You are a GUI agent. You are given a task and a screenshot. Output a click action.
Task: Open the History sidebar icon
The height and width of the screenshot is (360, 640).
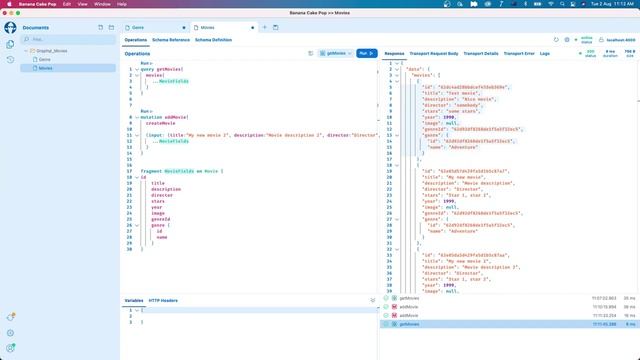click(10, 60)
